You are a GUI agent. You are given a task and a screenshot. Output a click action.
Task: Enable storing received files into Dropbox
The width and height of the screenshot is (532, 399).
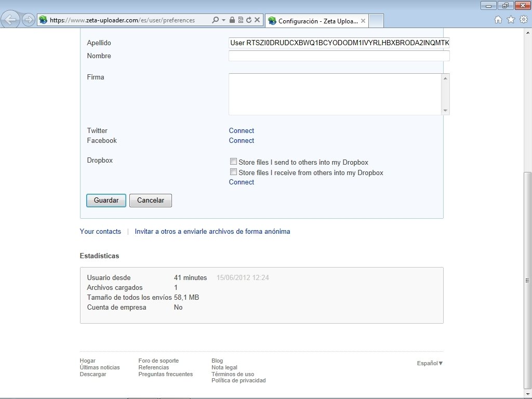[233, 172]
